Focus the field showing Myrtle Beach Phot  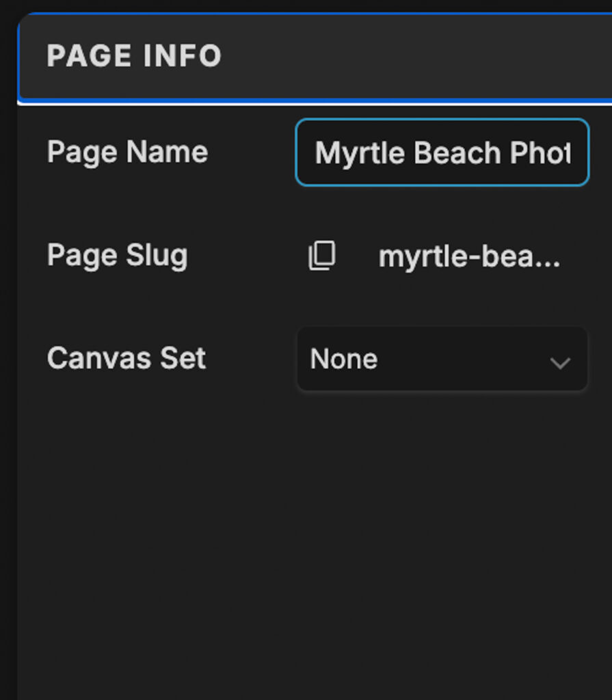point(441,152)
